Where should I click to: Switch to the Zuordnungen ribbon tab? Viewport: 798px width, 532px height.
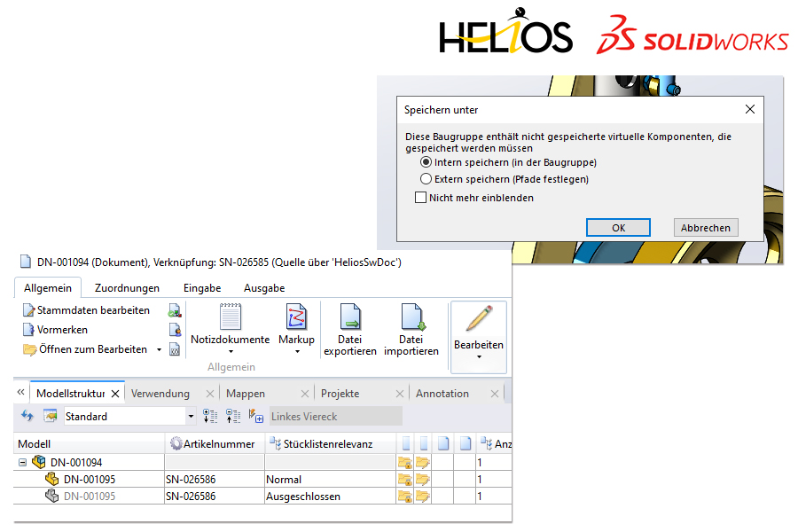(127, 288)
